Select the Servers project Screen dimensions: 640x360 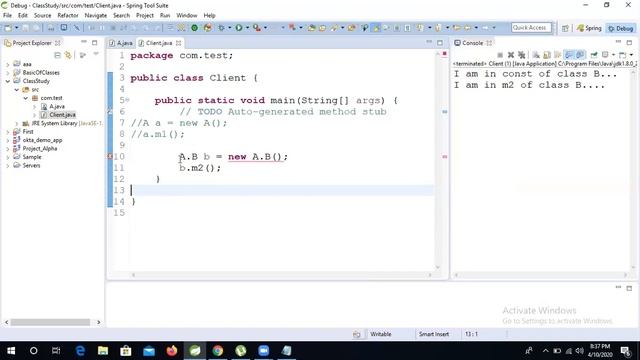(x=31, y=165)
